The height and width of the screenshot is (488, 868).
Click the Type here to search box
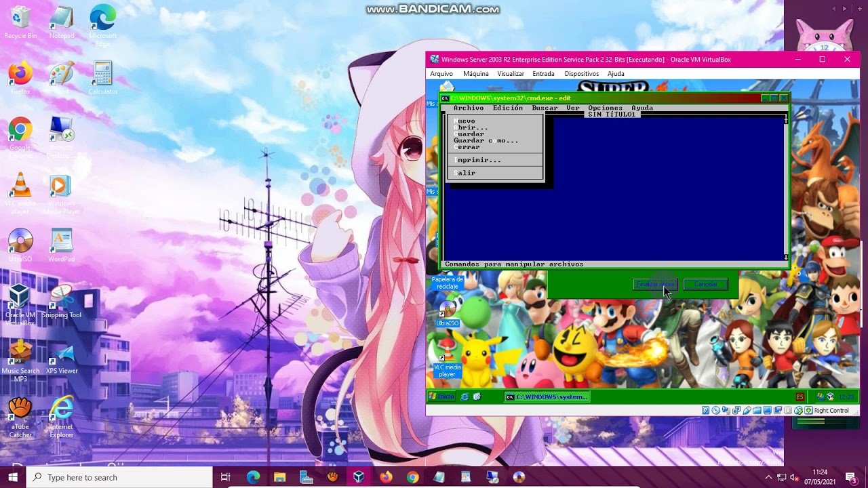119,477
